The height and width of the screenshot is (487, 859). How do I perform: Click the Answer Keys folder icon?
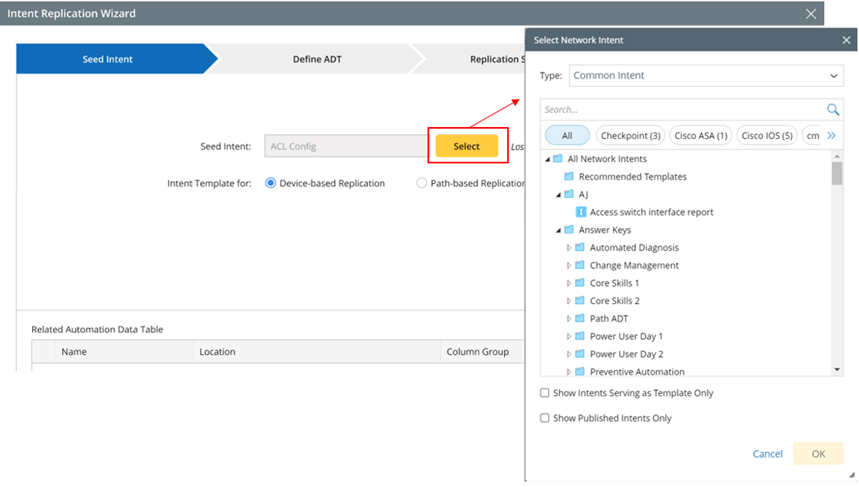[x=569, y=230]
